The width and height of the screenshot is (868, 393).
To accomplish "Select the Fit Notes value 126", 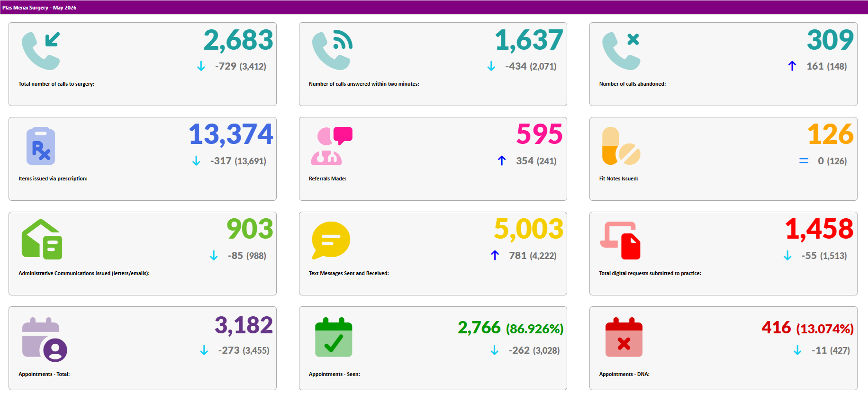I will click(831, 134).
